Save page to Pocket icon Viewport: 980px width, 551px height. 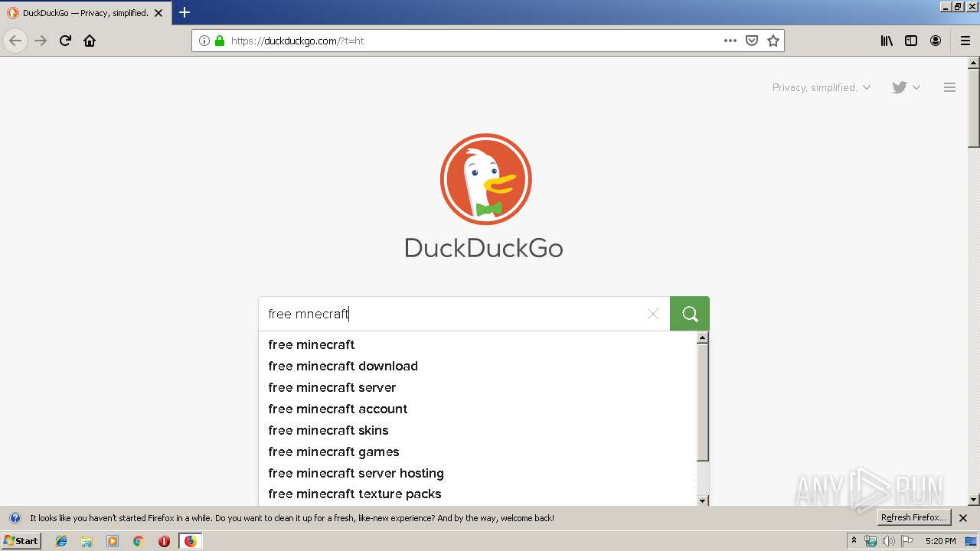point(752,41)
